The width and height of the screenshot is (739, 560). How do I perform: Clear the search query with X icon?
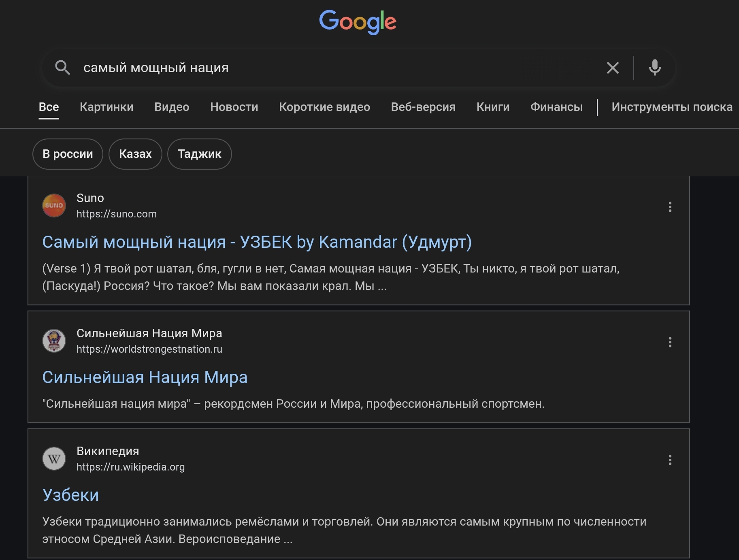(613, 68)
